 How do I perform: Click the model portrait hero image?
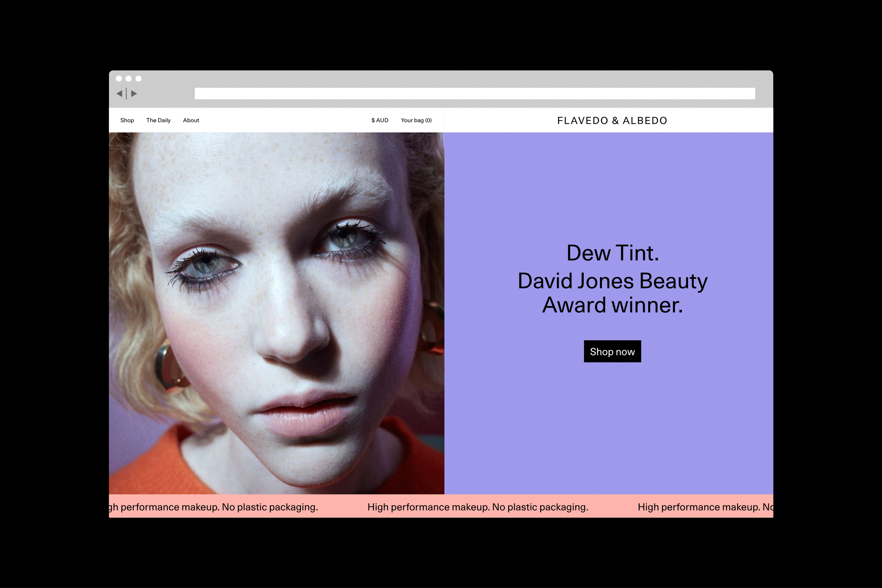(277, 313)
